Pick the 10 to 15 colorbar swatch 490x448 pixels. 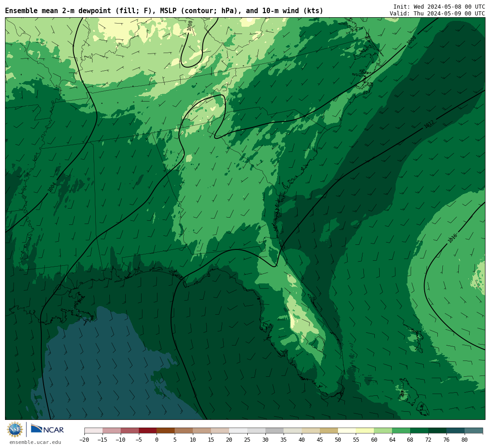click(202, 430)
